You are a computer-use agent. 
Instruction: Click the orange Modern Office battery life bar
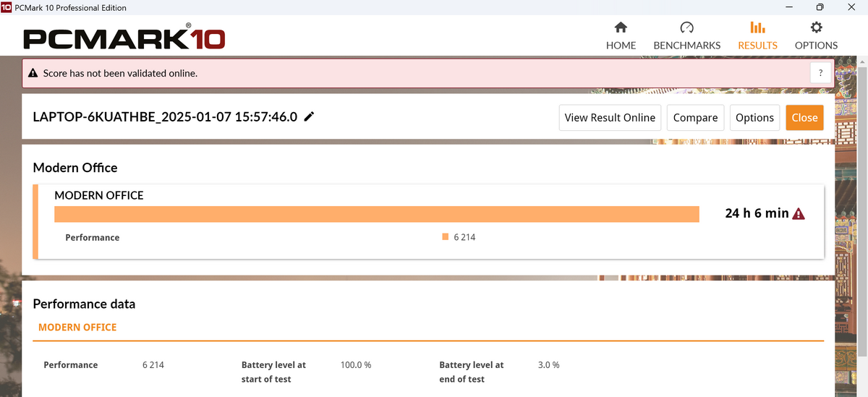[376, 214]
